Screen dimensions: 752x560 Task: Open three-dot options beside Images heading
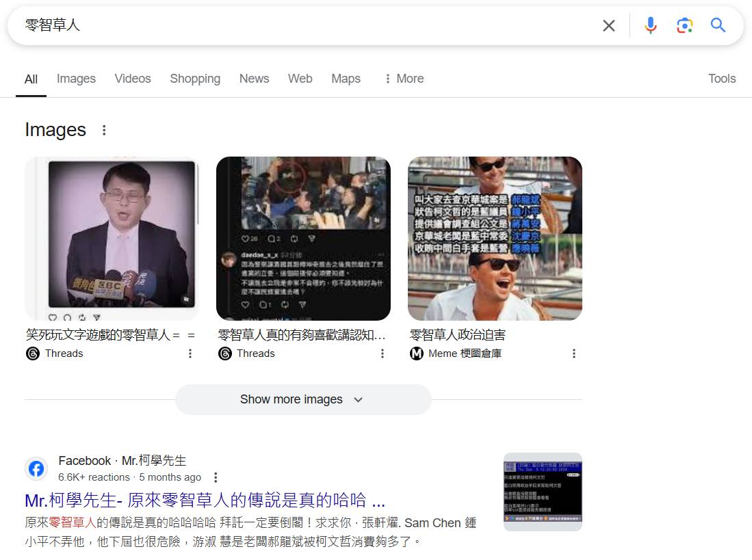(104, 130)
